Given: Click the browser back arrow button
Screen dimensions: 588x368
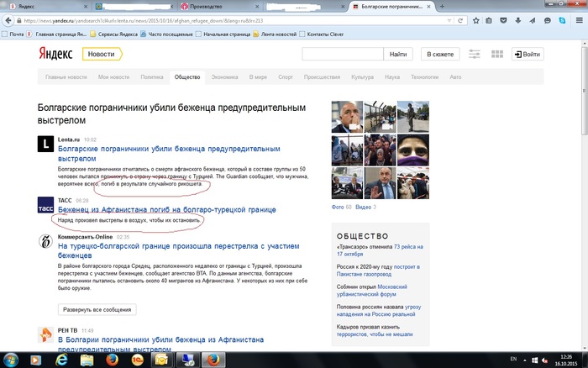Looking at the screenshot, I should (8, 21).
